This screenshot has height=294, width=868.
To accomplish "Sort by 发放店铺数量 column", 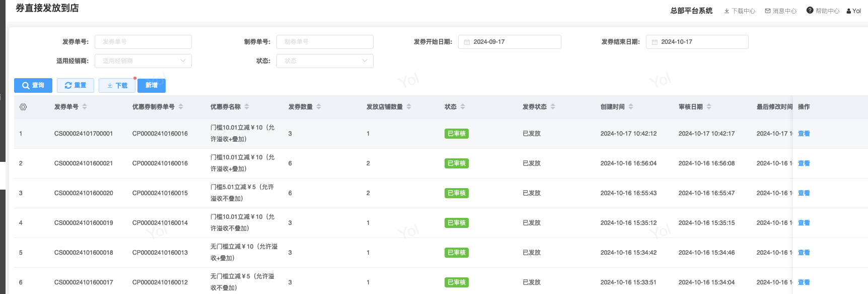I will [409, 107].
